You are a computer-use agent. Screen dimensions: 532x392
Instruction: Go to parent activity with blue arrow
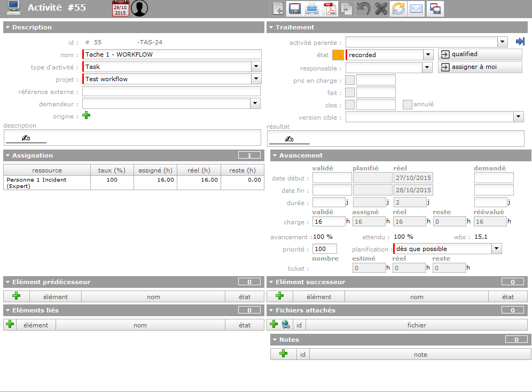520,42
